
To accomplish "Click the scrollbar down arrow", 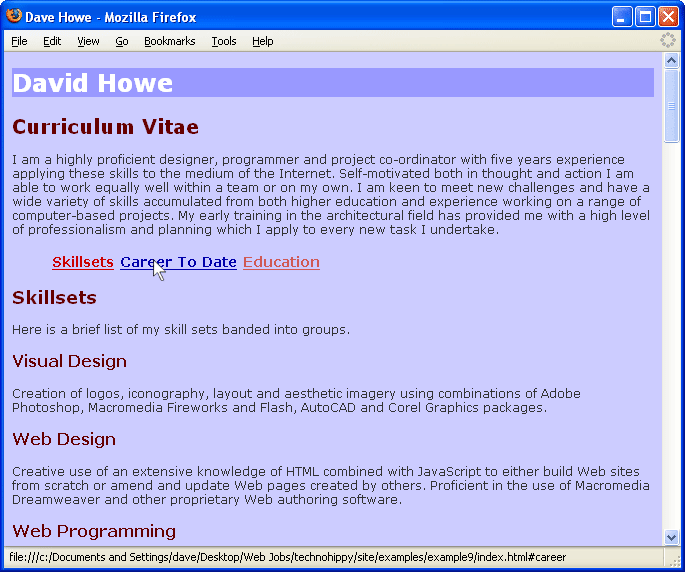I will pyautogui.click(x=671, y=537).
